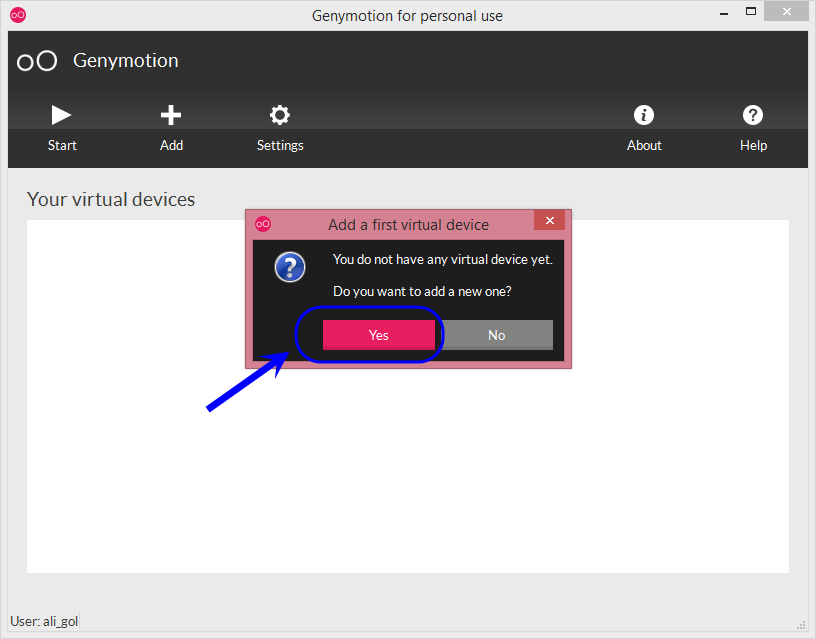Open the About info icon
This screenshot has width=816, height=639.
(x=644, y=115)
